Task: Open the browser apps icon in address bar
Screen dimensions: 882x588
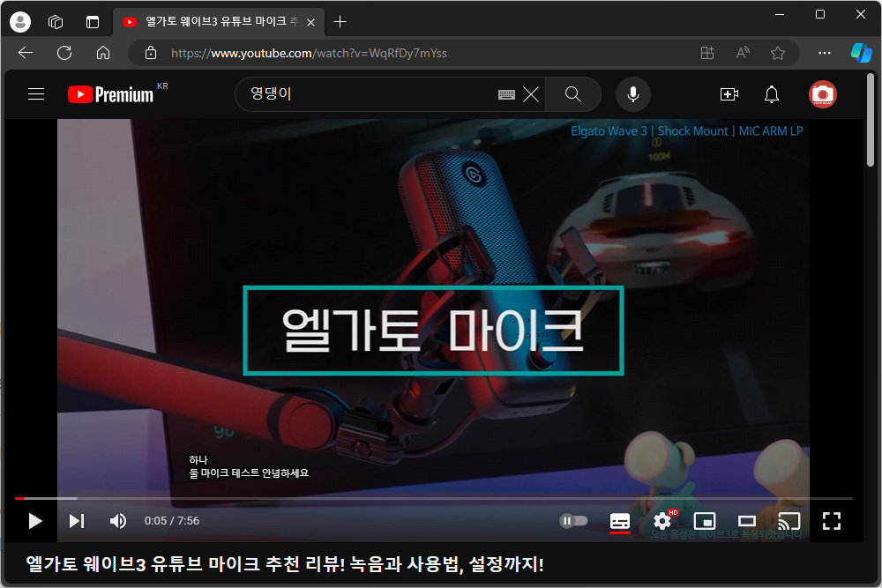Action: 707,53
